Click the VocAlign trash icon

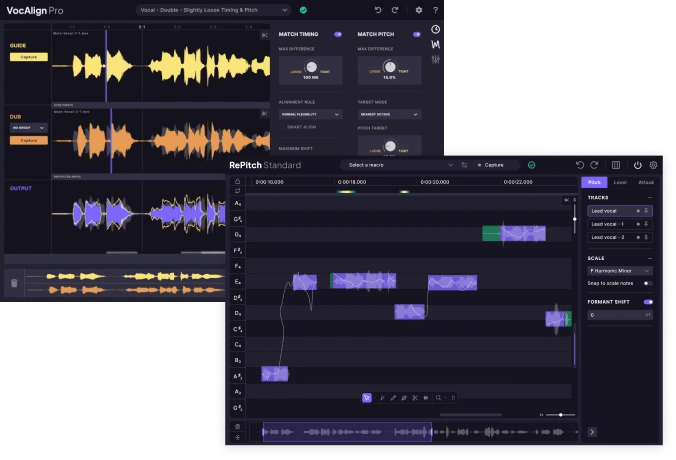coord(14,283)
